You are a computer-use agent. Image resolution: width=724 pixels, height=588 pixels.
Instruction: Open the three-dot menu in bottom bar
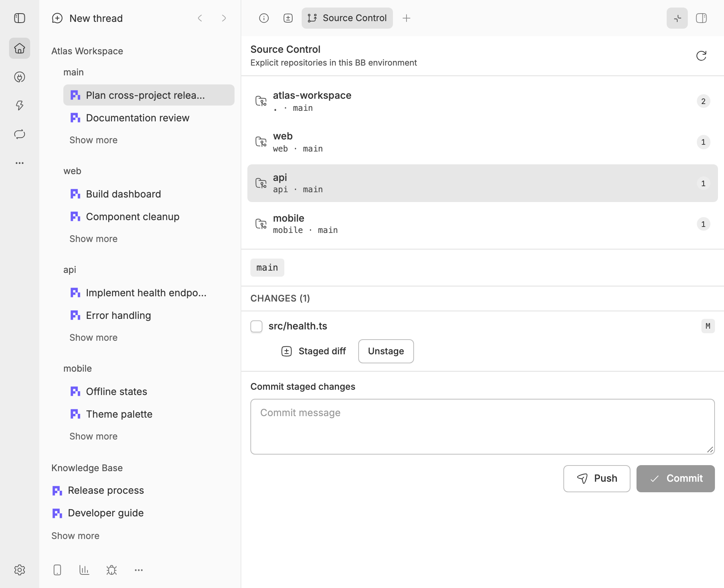tap(139, 570)
